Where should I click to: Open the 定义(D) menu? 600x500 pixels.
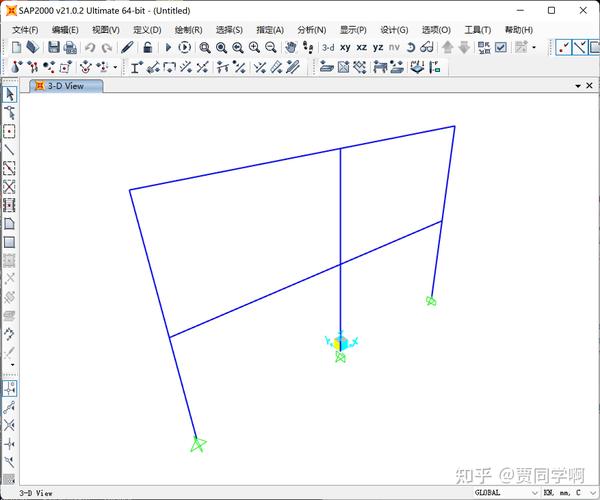[147, 30]
